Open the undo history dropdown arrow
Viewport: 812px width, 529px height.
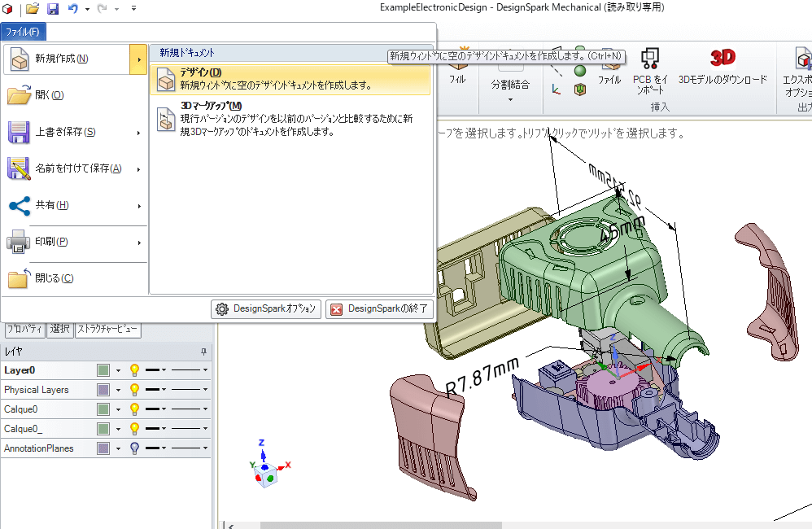pyautogui.click(x=87, y=9)
